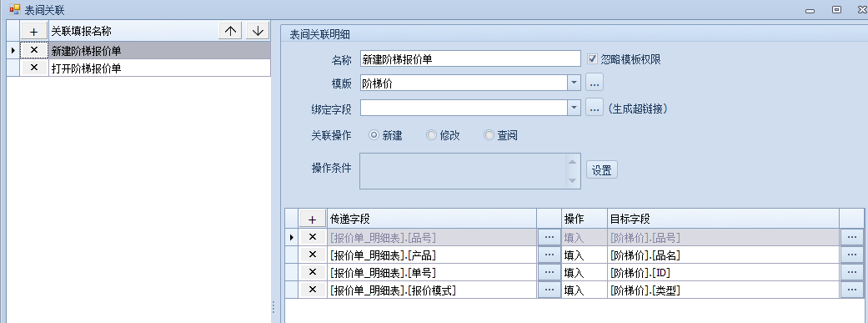Click the 设置 button for 操作条件
This screenshot has height=323, width=868.
[602, 170]
